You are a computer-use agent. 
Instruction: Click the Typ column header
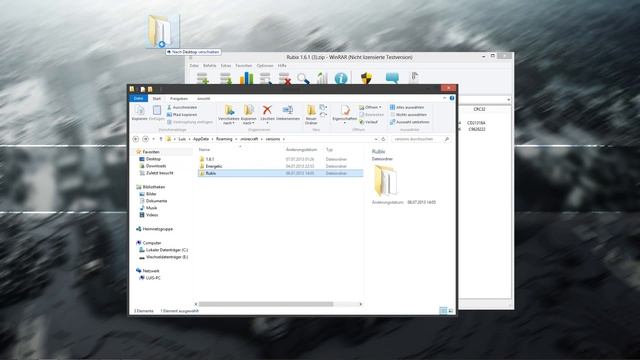[x=329, y=150]
